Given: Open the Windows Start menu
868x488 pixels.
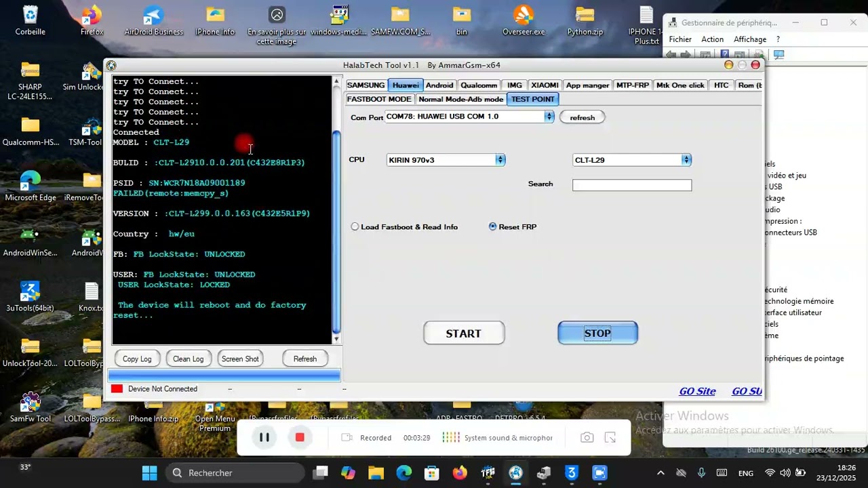Looking at the screenshot, I should click(x=150, y=472).
